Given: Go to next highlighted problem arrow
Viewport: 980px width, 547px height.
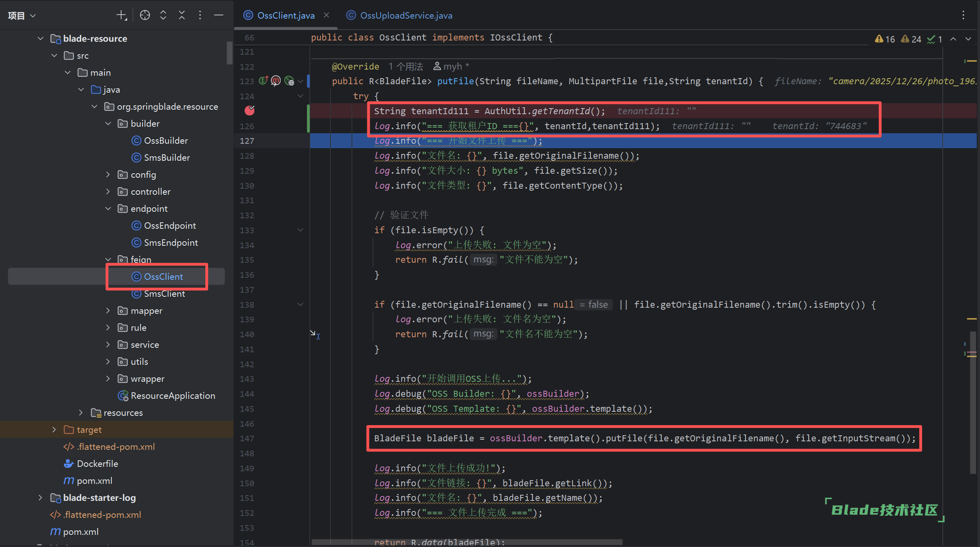Looking at the screenshot, I should pyautogui.click(x=968, y=39).
